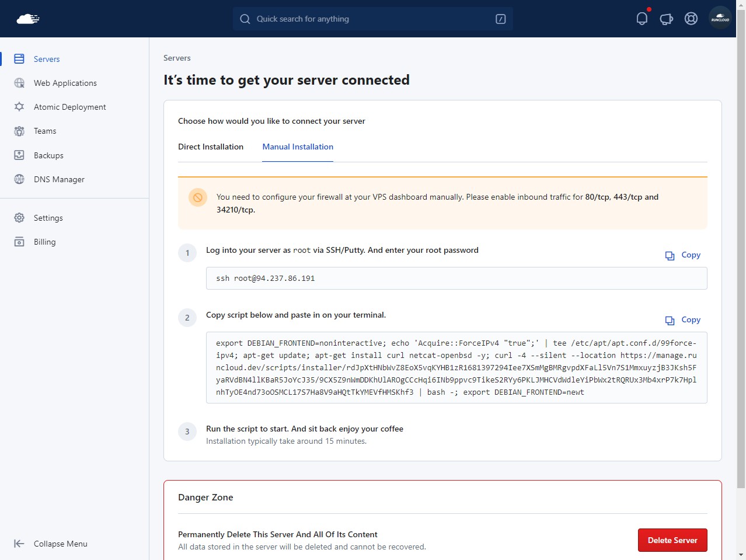Open the notifications bell
Viewport: 746px width, 560px height.
tap(642, 19)
